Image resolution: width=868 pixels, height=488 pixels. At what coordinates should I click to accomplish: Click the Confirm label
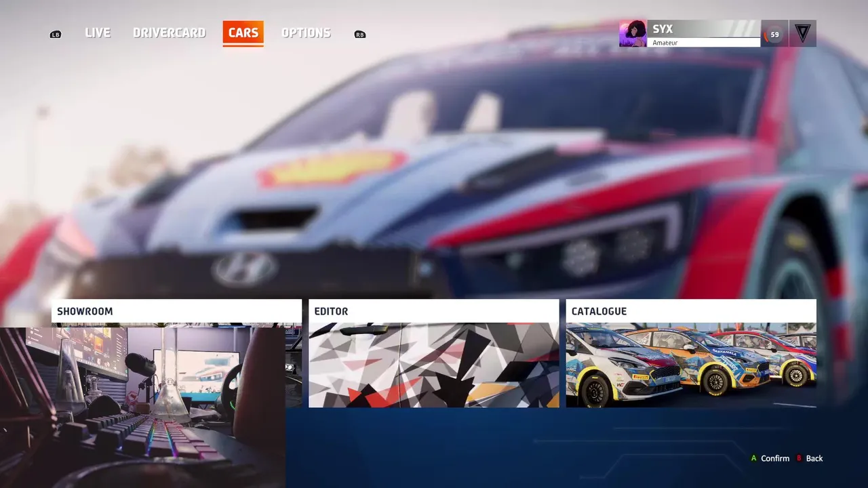(775, 459)
